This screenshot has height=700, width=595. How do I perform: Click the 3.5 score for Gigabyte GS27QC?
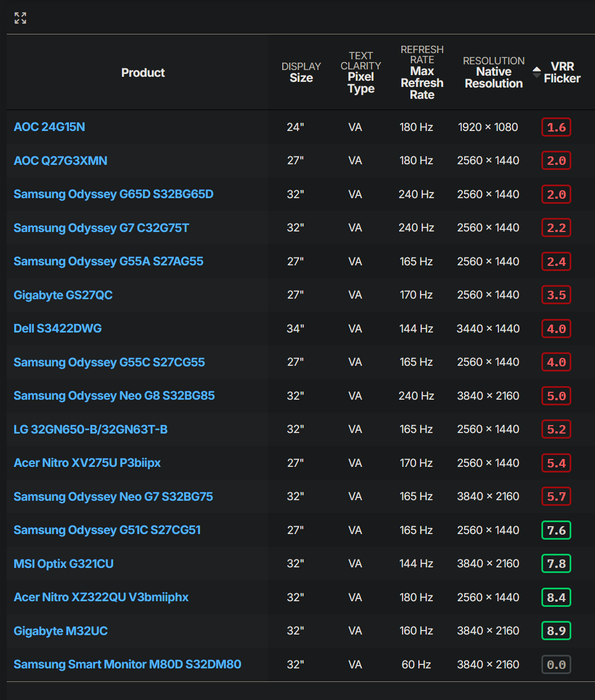556,295
